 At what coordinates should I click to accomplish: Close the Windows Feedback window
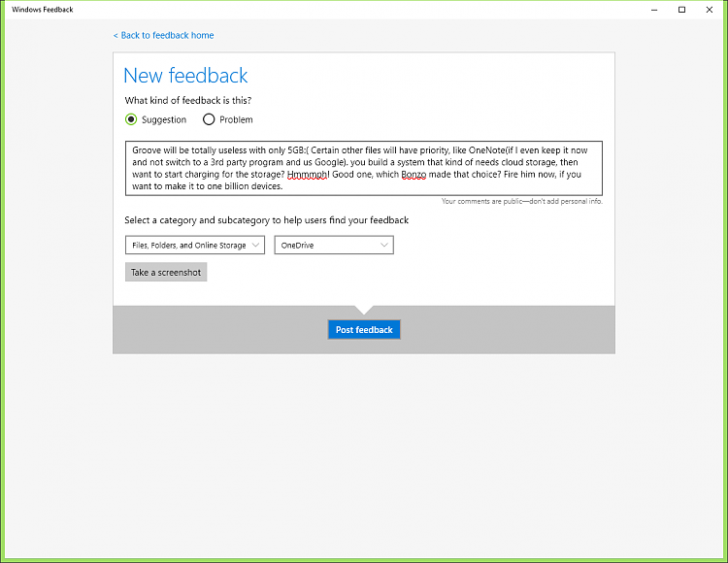coord(709,10)
